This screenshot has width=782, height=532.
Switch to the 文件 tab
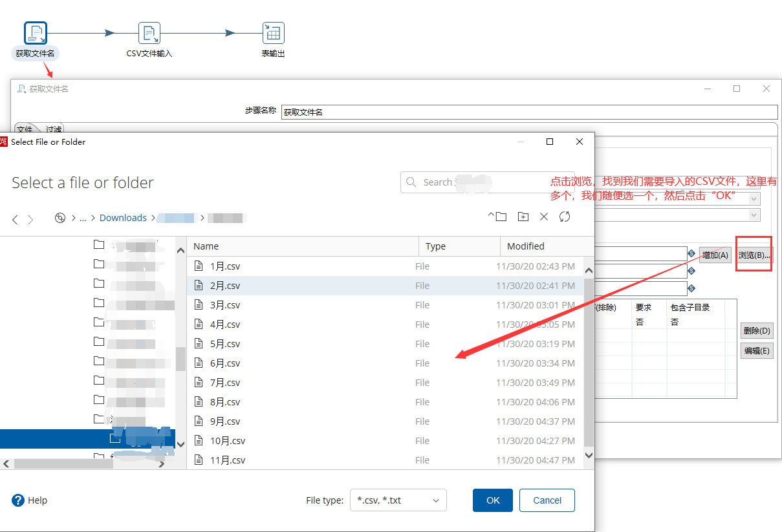click(25, 129)
